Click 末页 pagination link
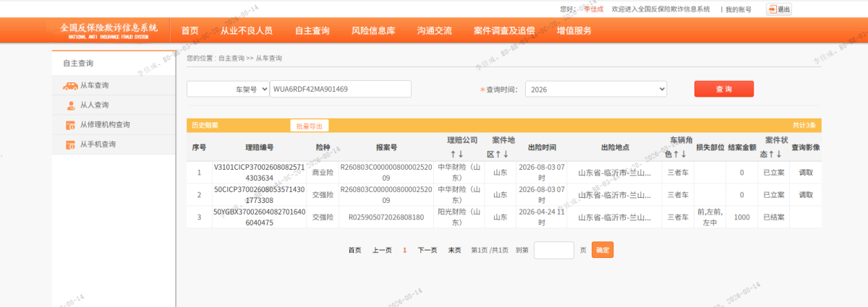868x307 pixels. [x=454, y=250]
